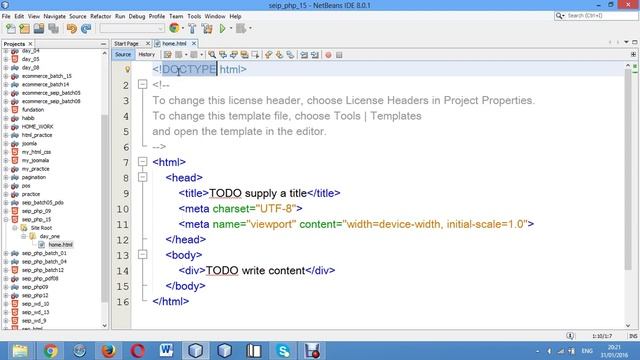The image size is (640, 360).
Task: Start macro recording red circle icon
Action: coord(328,55)
